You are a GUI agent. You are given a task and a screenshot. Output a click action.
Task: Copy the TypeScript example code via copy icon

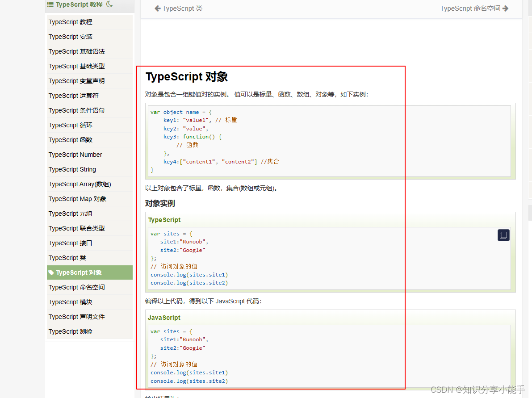pos(503,235)
